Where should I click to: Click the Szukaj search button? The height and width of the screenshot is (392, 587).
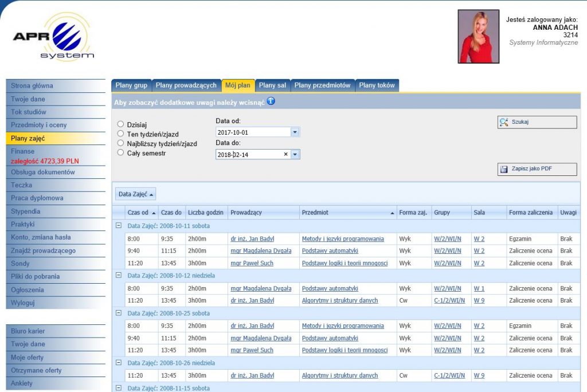click(537, 122)
